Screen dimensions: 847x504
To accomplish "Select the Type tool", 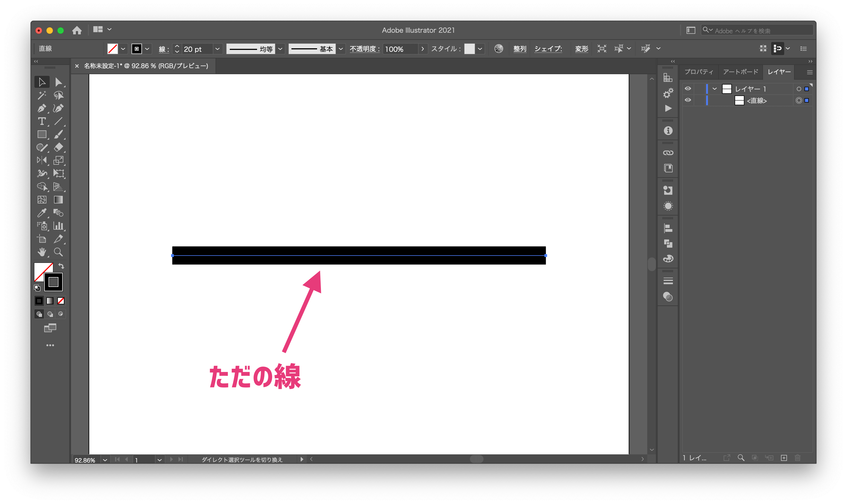I will (42, 121).
